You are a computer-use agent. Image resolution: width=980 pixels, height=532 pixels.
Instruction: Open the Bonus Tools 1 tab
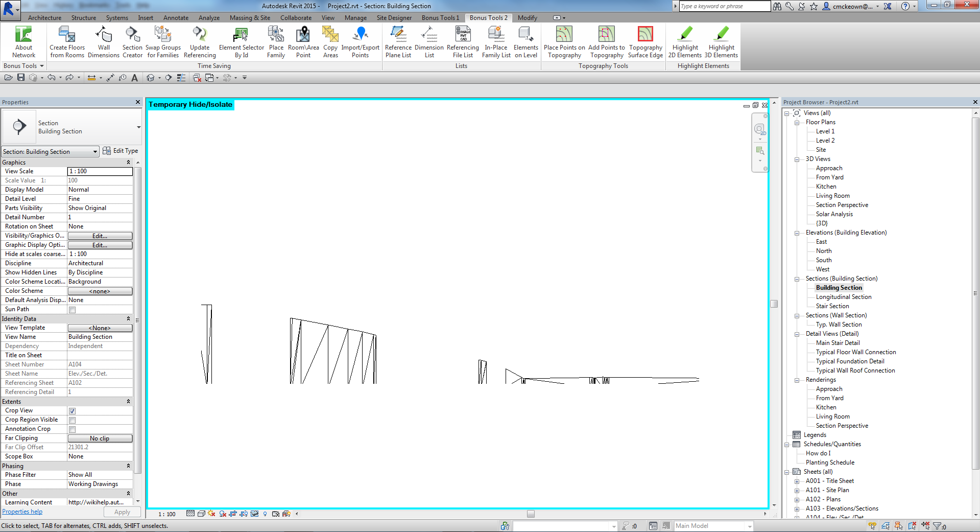[440, 17]
